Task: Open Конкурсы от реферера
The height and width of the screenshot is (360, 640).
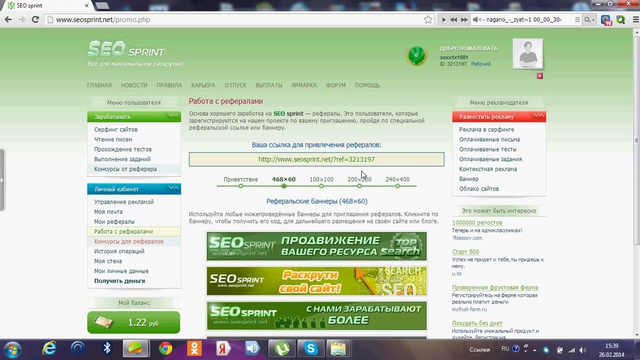Action: (x=125, y=169)
